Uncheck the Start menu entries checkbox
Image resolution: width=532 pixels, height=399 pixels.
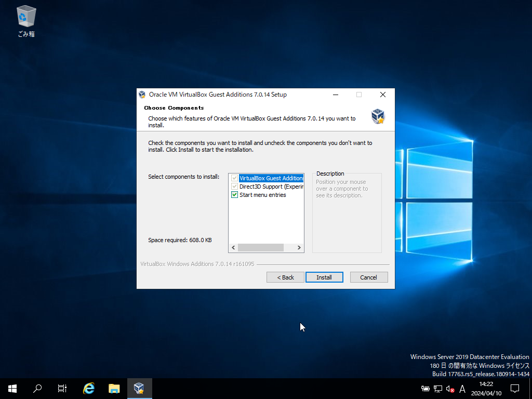(x=234, y=195)
